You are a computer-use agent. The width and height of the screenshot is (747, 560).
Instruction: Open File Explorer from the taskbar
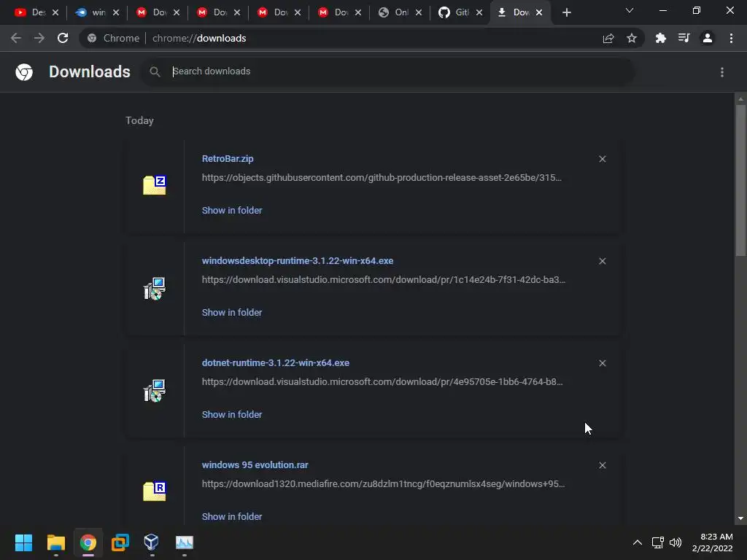[x=55, y=542]
